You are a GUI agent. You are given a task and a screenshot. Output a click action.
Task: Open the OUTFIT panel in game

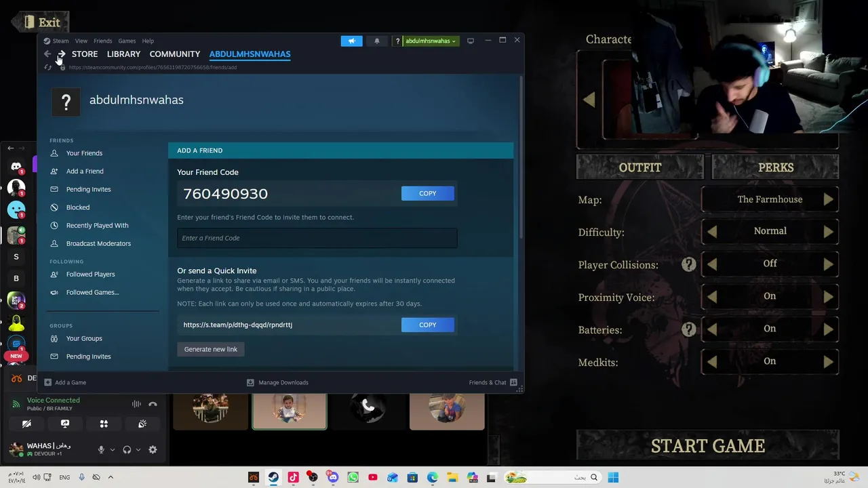pyautogui.click(x=640, y=167)
